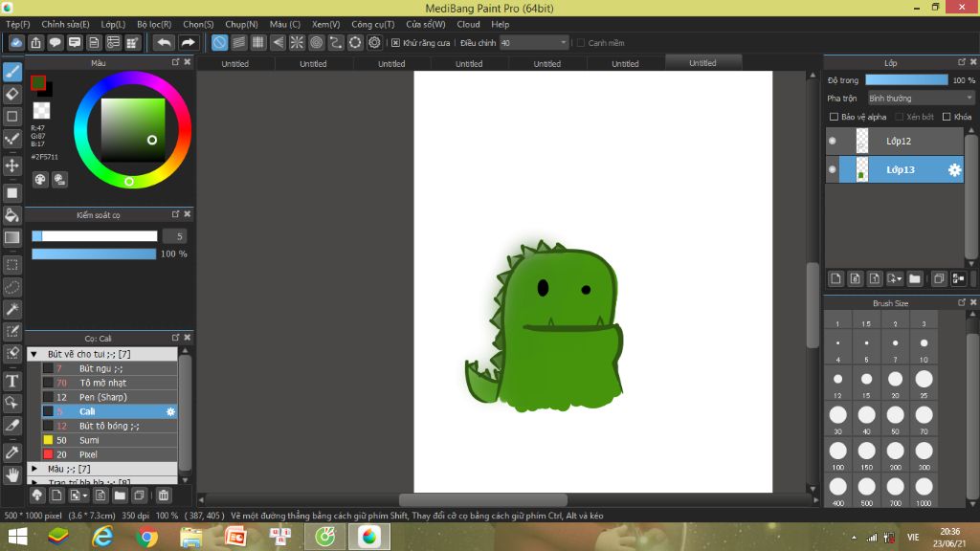
Task: Open the Tệp(F) menu
Action: click(x=18, y=24)
